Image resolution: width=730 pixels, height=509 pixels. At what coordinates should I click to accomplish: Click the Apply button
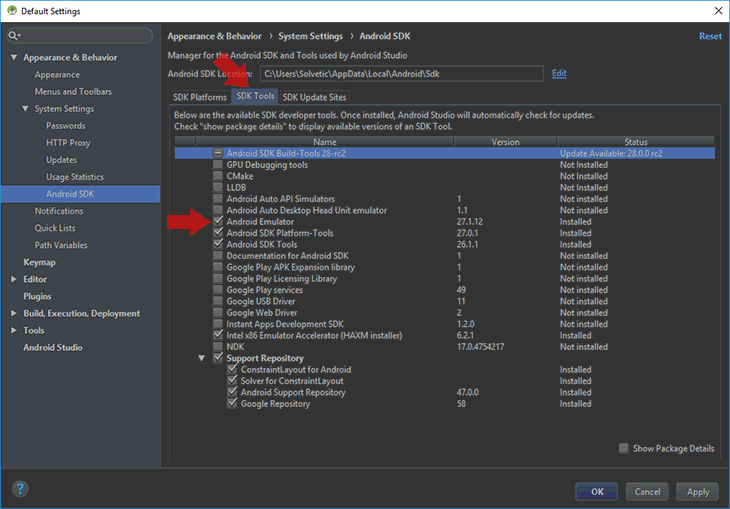click(x=697, y=491)
